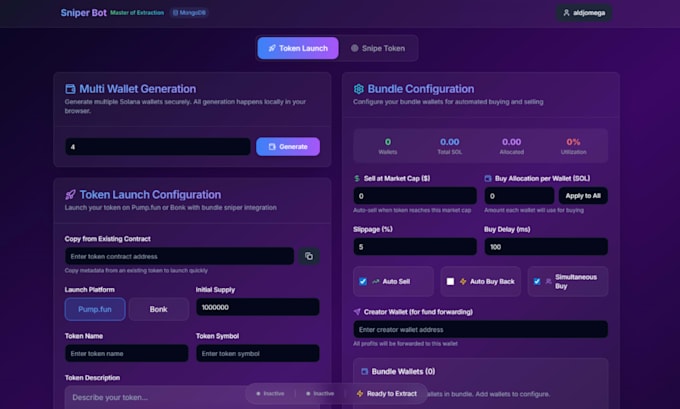Click the Sell at Market Cap field
This screenshot has height=409, width=680.
click(415, 196)
